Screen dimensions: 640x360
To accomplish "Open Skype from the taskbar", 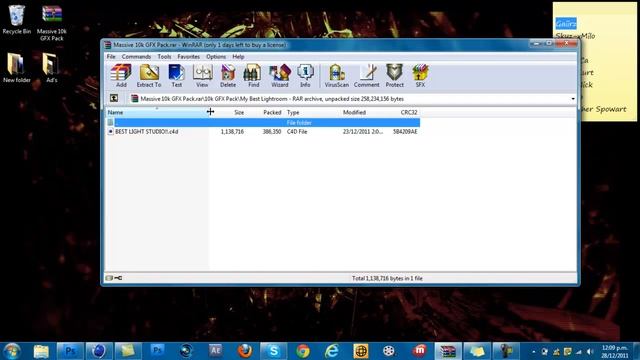I will 273,351.
